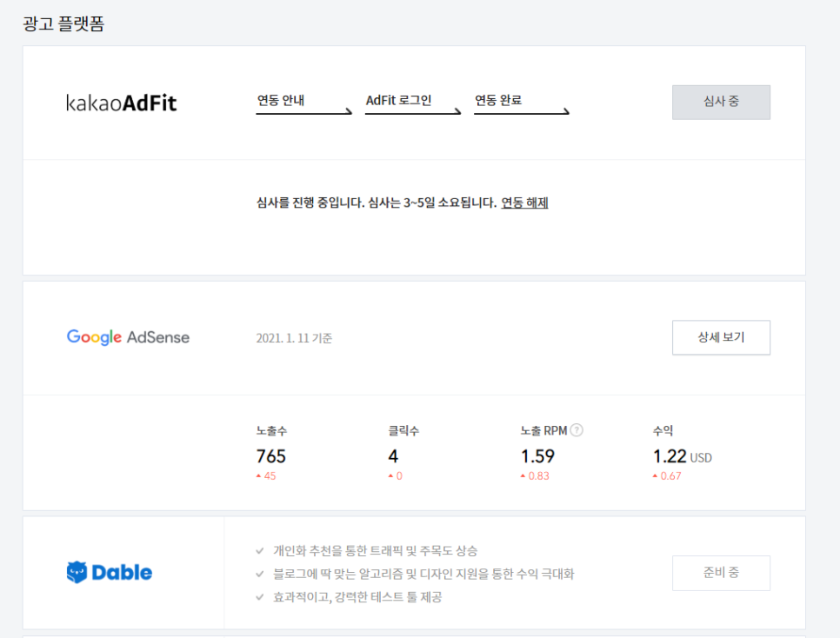Screen dimensions: 840x638
Task: Open the AdFit 로그인 step link
Action: click(412, 103)
